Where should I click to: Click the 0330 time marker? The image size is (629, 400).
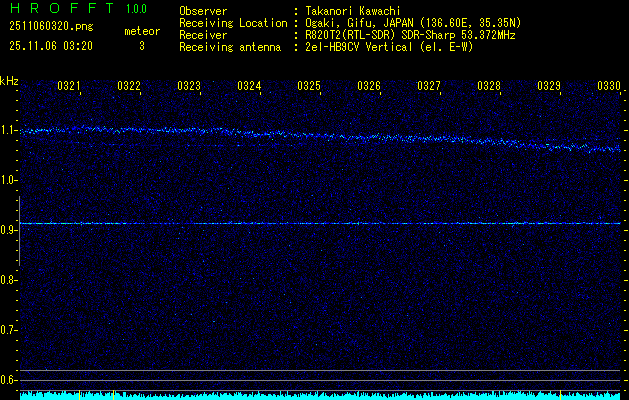[608, 87]
